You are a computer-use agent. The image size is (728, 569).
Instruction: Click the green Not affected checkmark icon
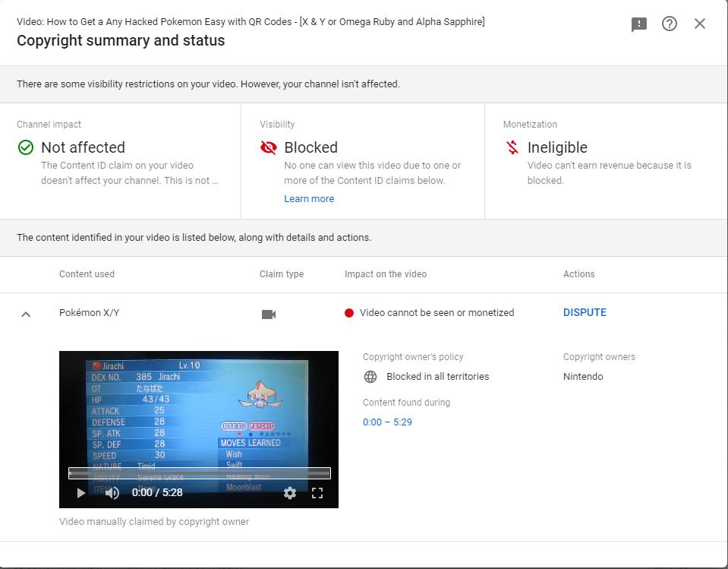(26, 147)
